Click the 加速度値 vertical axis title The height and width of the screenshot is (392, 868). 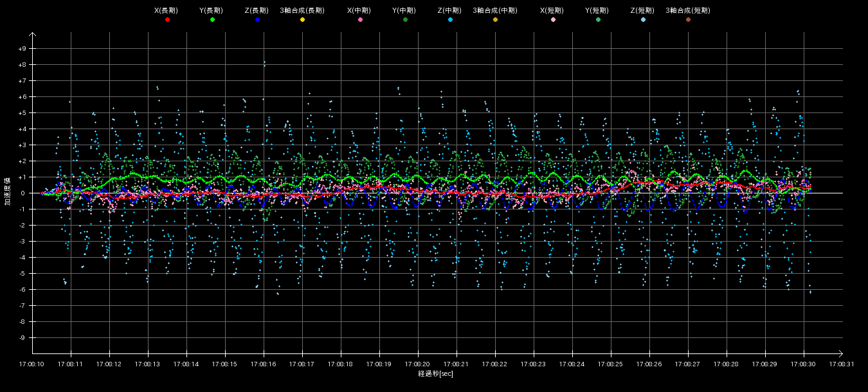pyautogui.click(x=8, y=192)
